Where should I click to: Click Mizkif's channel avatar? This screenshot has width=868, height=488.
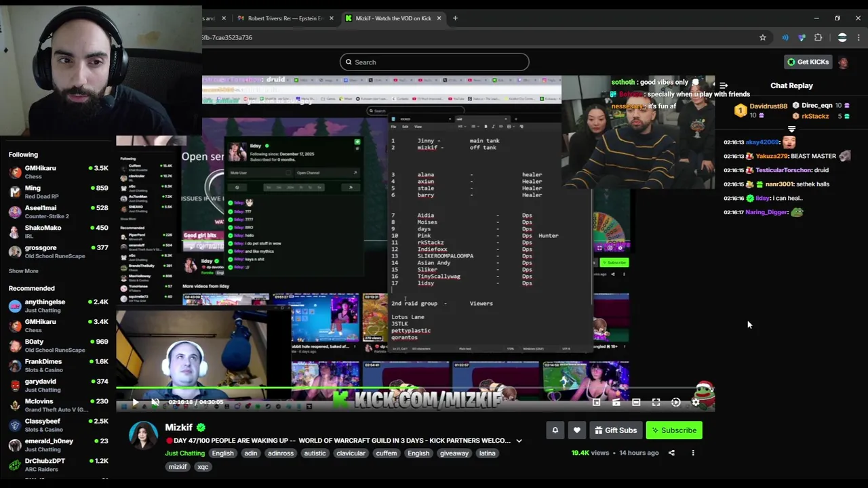pos(143,435)
